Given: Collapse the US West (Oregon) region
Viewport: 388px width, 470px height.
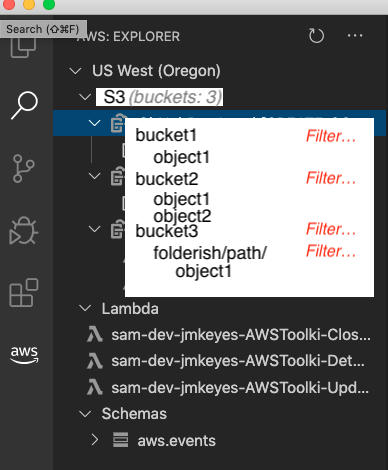Looking at the screenshot, I should point(75,71).
